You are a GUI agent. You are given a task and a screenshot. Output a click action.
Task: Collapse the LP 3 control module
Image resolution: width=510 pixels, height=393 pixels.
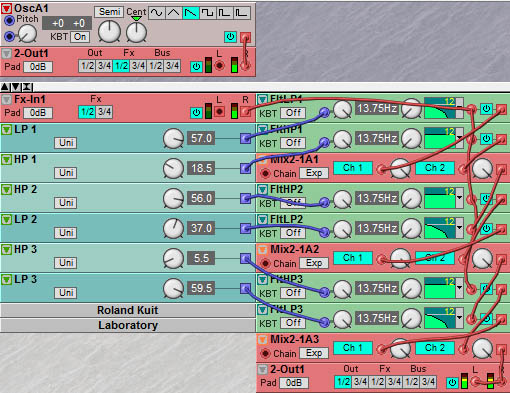[x=6, y=280]
